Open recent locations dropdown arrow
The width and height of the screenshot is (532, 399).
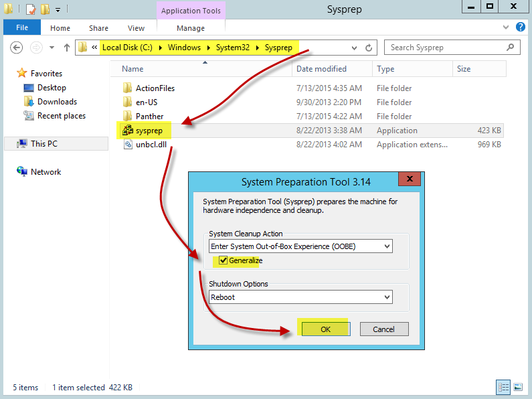tap(52, 48)
